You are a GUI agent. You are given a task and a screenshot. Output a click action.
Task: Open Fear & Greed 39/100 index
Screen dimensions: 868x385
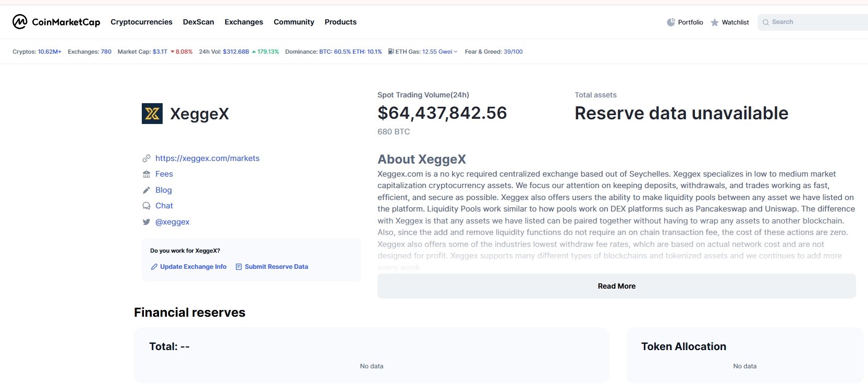(513, 52)
